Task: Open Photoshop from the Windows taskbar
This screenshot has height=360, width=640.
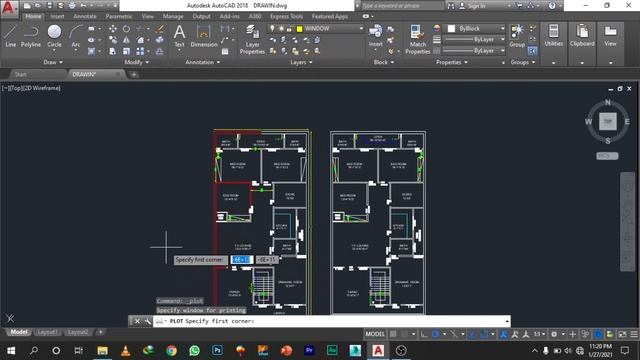Action: tap(217, 350)
